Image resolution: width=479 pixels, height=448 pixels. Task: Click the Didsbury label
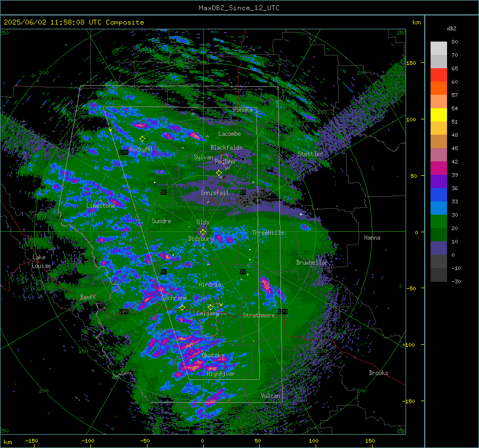click(201, 239)
